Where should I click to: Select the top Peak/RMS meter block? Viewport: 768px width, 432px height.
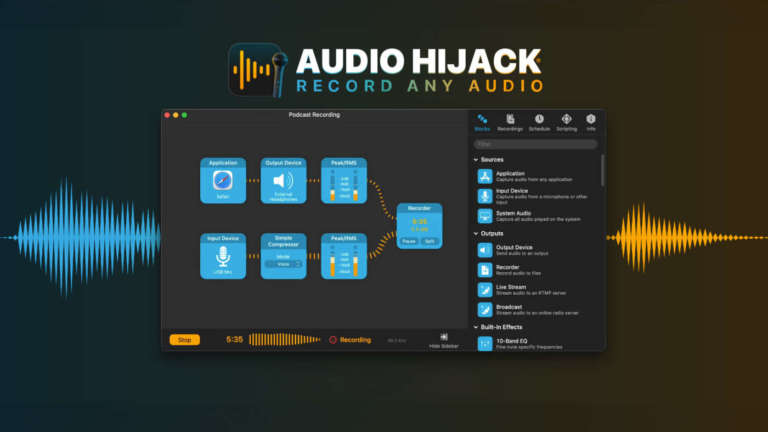point(344,181)
